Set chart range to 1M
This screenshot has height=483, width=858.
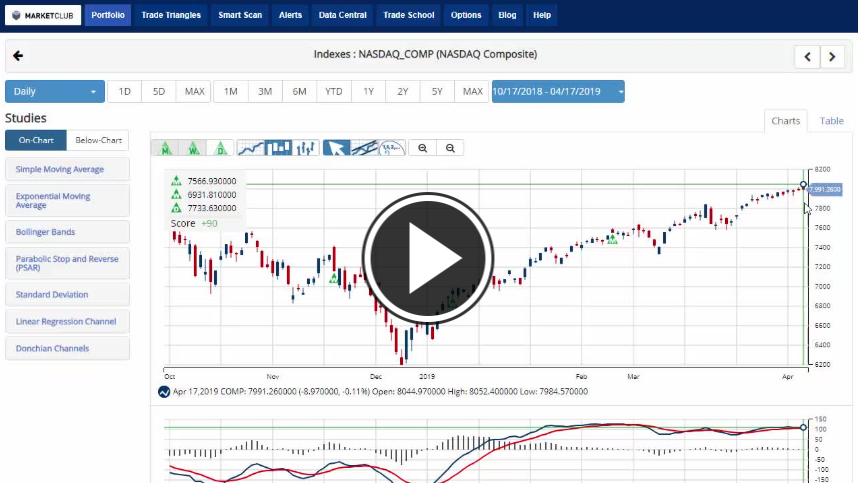[231, 91]
